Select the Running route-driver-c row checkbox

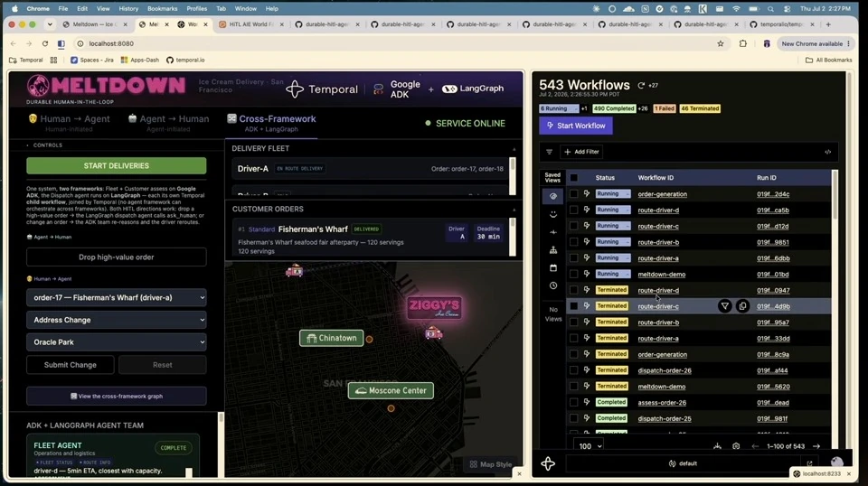coord(574,226)
